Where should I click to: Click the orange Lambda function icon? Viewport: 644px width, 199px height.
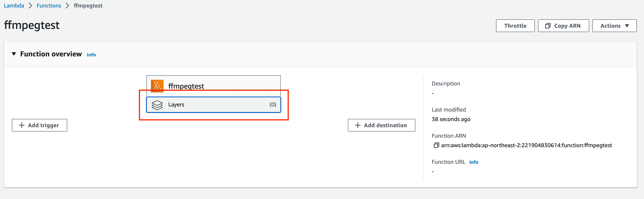tap(157, 86)
